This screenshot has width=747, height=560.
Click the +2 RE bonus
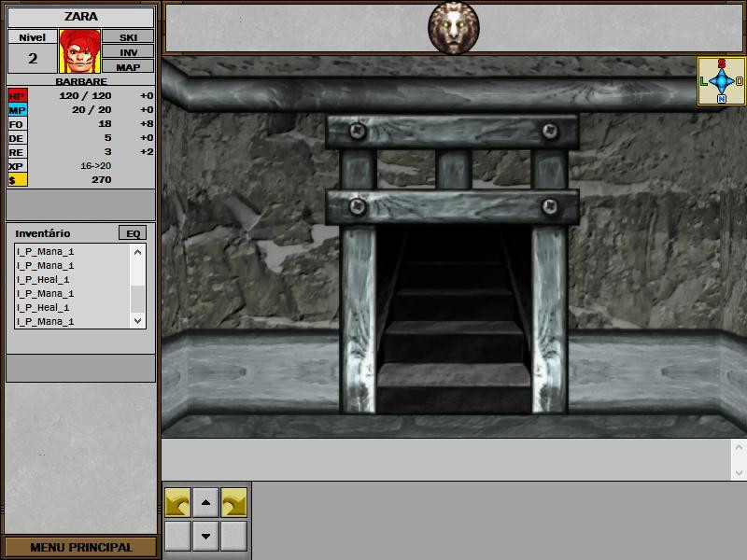[147, 151]
